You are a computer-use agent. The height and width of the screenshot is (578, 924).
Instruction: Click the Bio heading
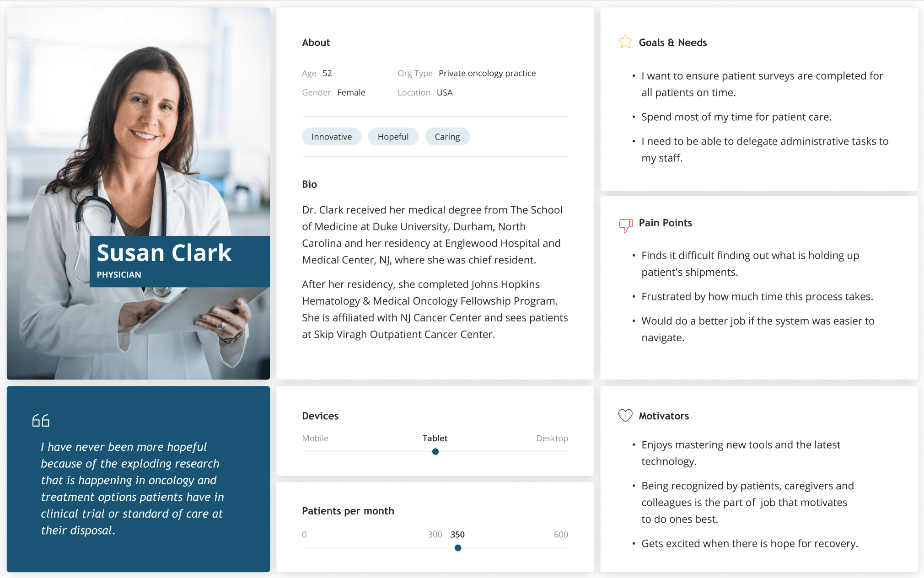(309, 184)
